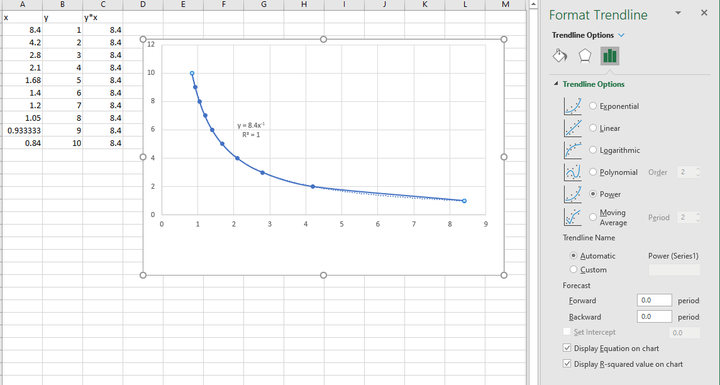Image resolution: width=720 pixels, height=385 pixels.
Task: Click the Custom trendline name text box
Action: (674, 270)
